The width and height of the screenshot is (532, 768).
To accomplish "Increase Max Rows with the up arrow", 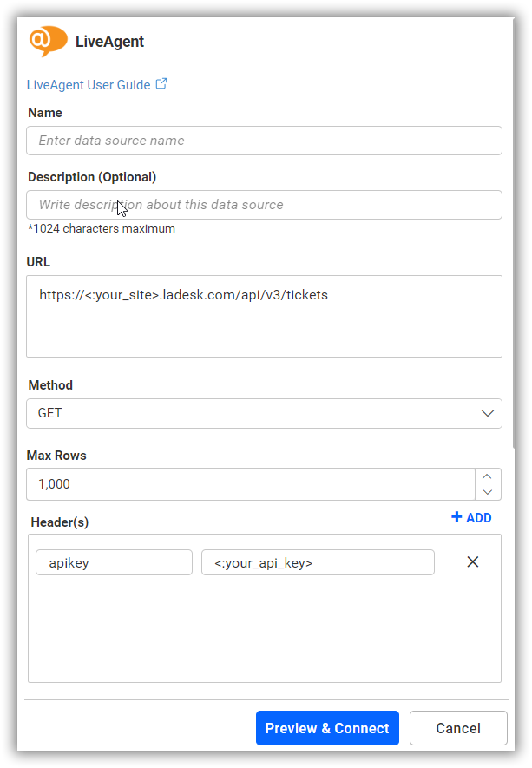I will coord(487,476).
